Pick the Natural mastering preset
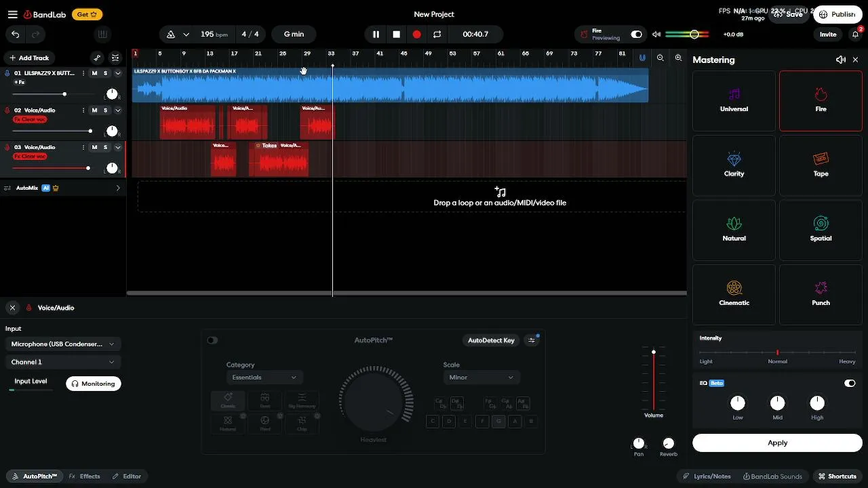The width and height of the screenshot is (868, 488). [734, 230]
